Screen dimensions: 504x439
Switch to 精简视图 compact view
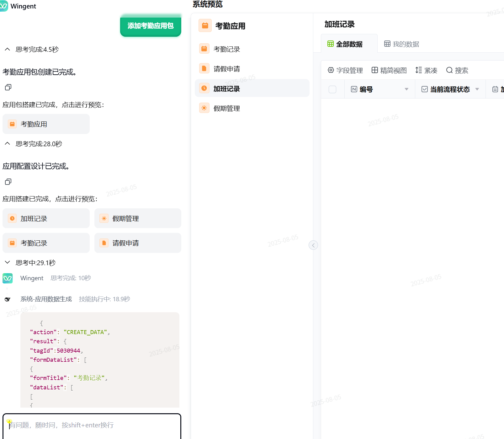389,70
